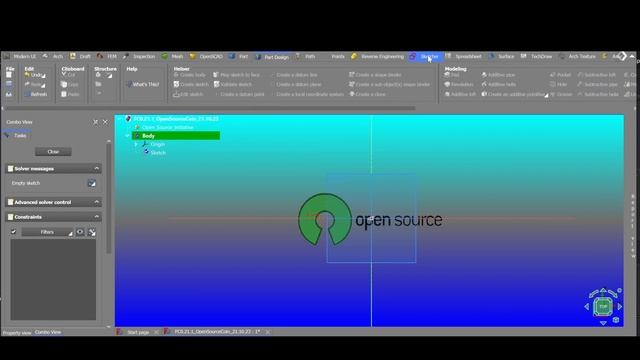Screen dimensions: 640x360
Task: Click New document icon in File group
Action: (9, 75)
